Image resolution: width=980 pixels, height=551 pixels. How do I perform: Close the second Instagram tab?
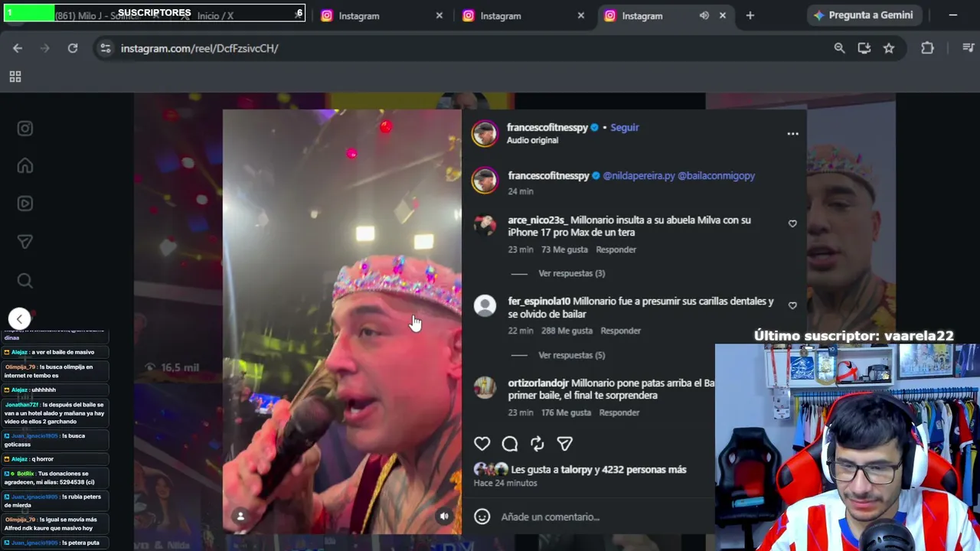(x=581, y=15)
